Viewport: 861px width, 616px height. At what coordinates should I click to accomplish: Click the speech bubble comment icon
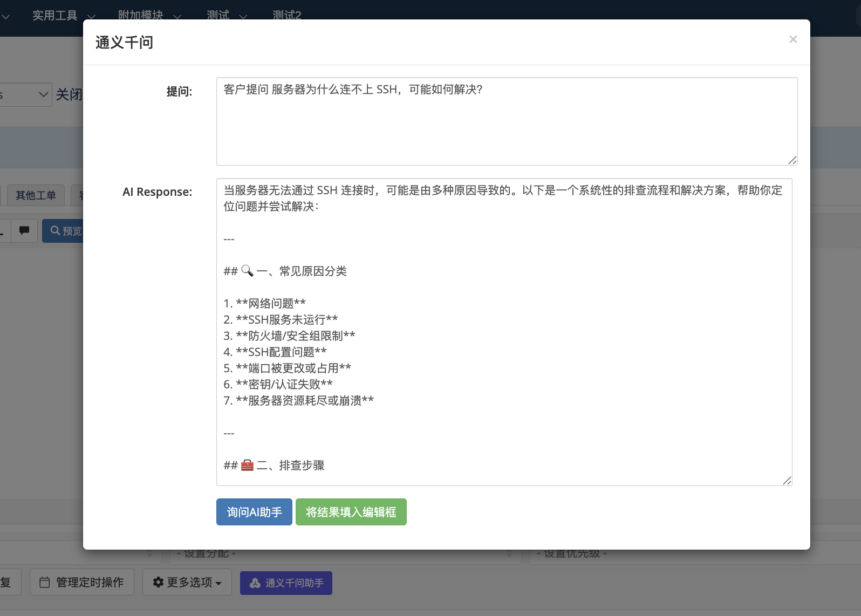tap(24, 231)
